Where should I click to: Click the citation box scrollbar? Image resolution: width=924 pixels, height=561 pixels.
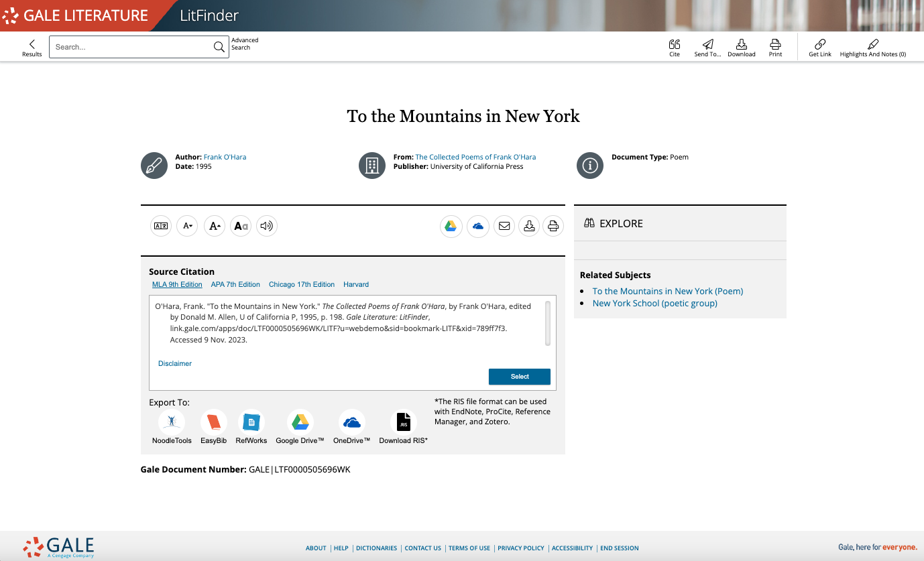pos(548,323)
